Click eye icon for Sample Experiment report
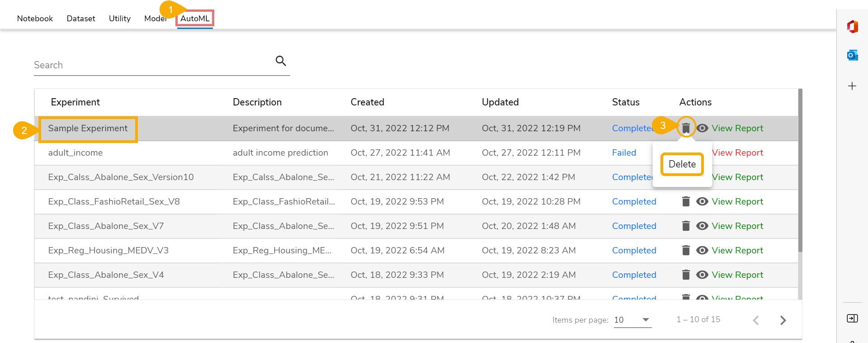 pyautogui.click(x=702, y=128)
